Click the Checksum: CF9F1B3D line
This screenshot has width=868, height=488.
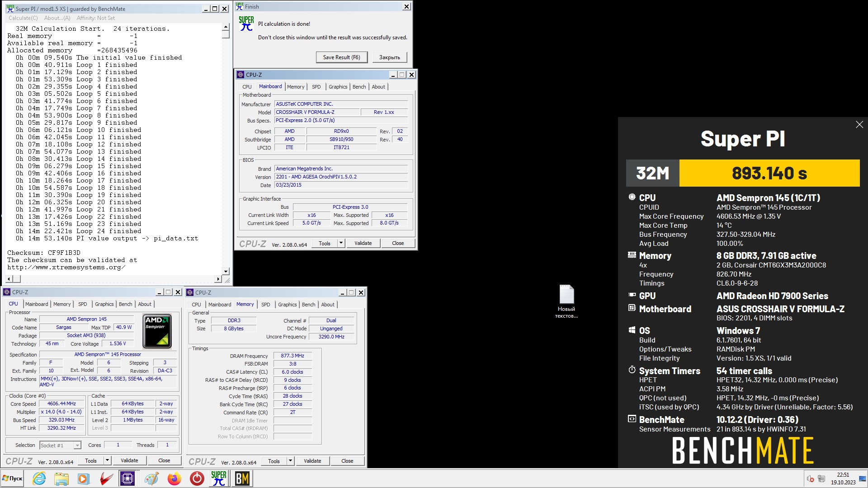point(44,253)
